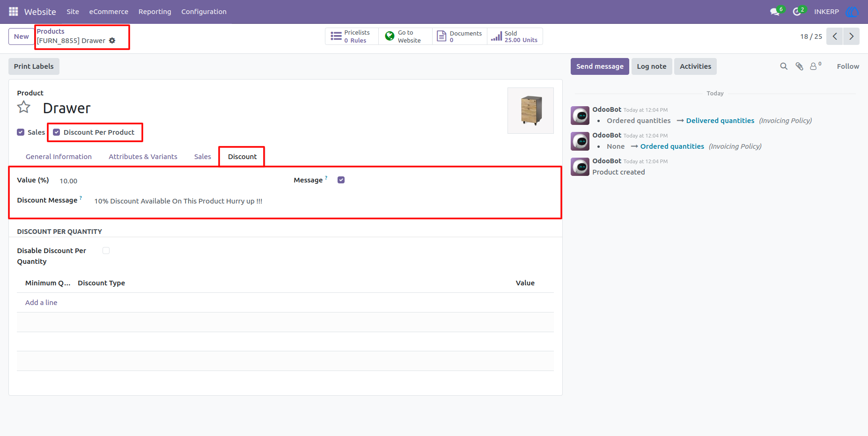This screenshot has height=436, width=868.
Task: Click the Activities button
Action: pos(695,66)
